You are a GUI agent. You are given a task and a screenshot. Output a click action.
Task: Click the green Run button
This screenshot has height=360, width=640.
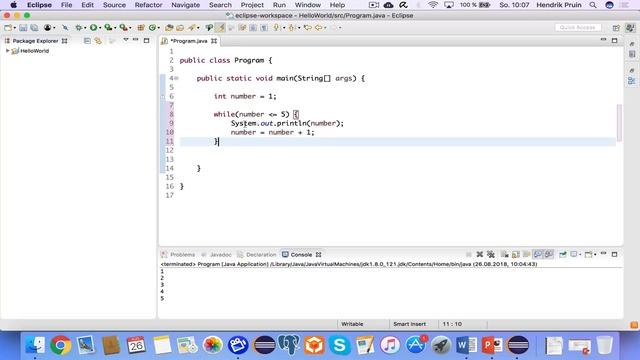coord(93,28)
